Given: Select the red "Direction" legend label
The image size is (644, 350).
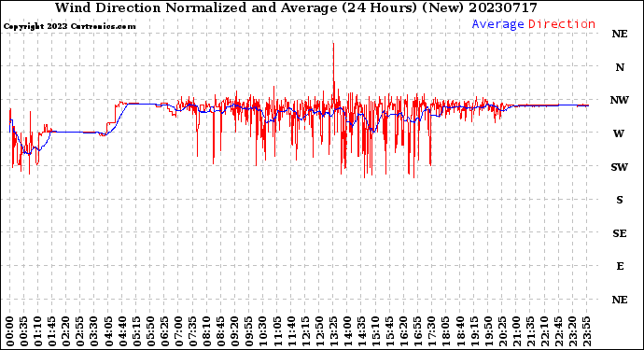Looking at the screenshot, I should pyautogui.click(x=562, y=24).
